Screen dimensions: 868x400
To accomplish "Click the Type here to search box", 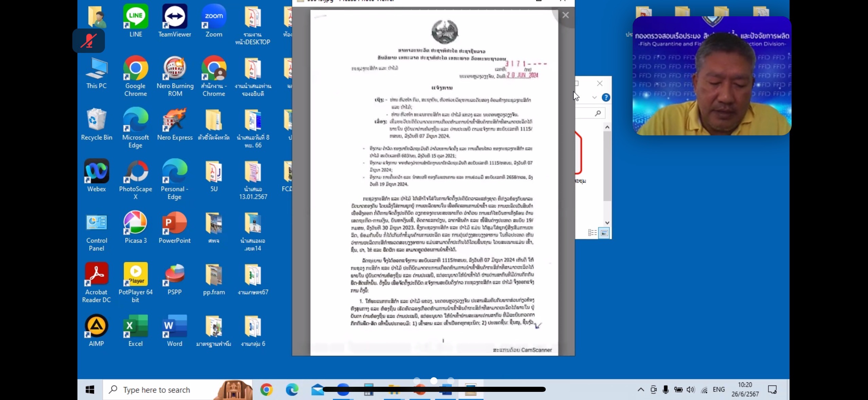I will 156,390.
